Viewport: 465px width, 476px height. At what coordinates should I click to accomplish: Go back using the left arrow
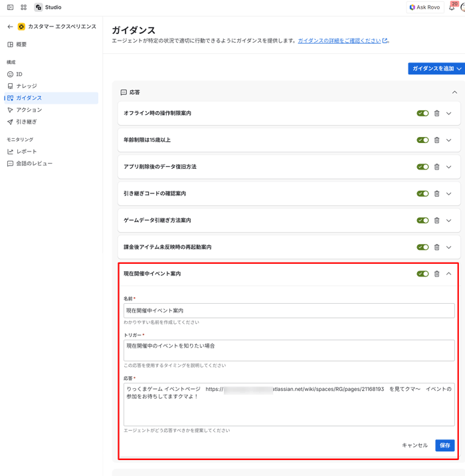(x=10, y=27)
